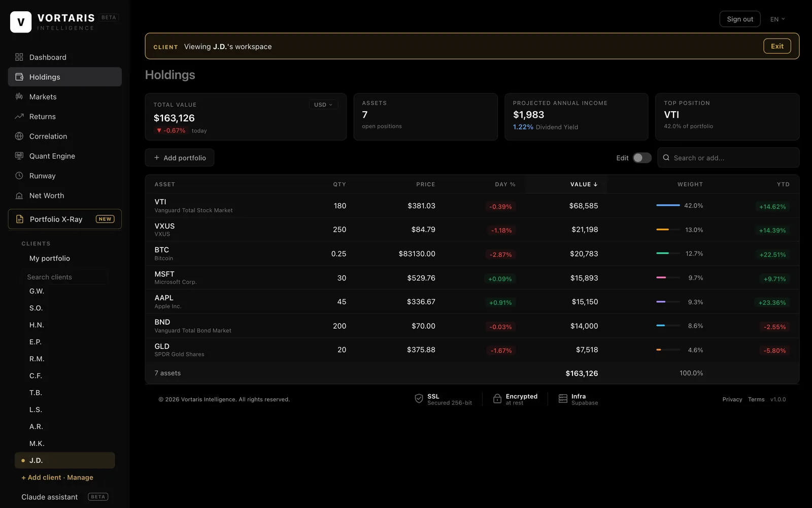Image resolution: width=812 pixels, height=508 pixels.
Task: Click the Markets candlestick icon
Action: click(x=19, y=97)
